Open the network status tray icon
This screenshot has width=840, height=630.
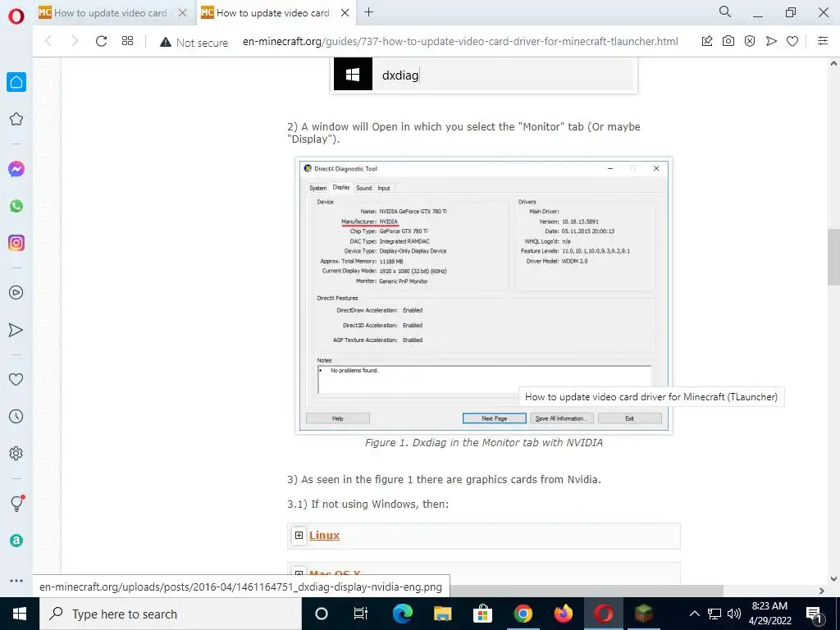714,614
